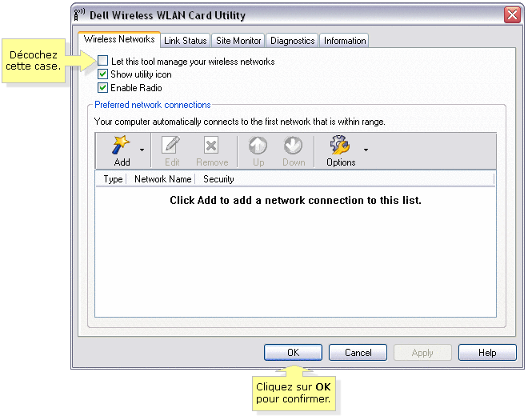
Task: Click the Cancel button
Action: point(358,352)
